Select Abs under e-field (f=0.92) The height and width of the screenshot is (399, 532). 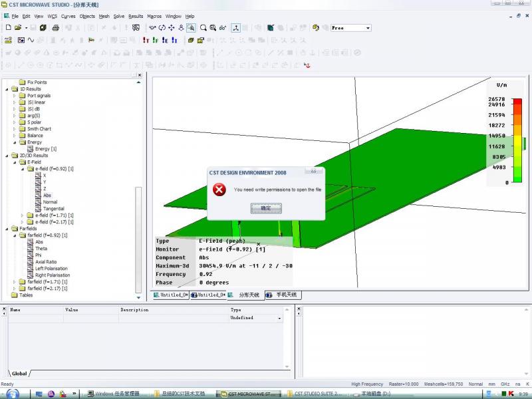click(47, 196)
